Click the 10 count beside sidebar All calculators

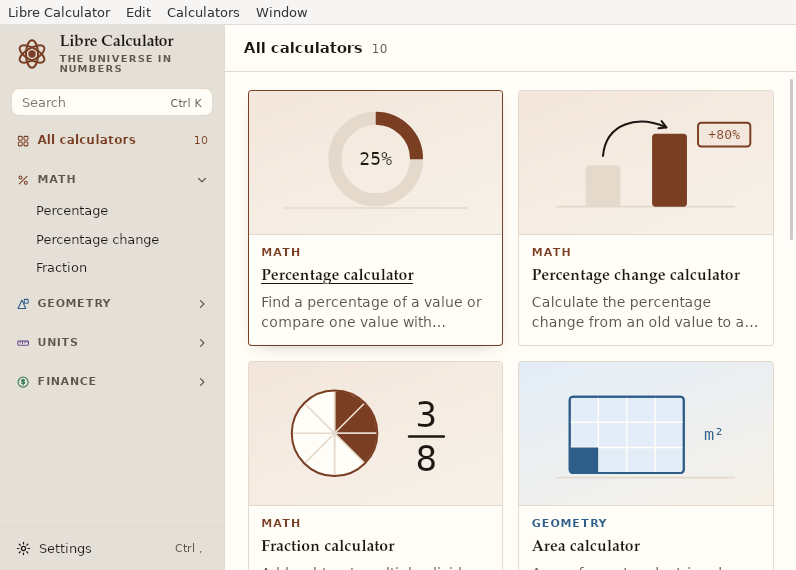201,141
